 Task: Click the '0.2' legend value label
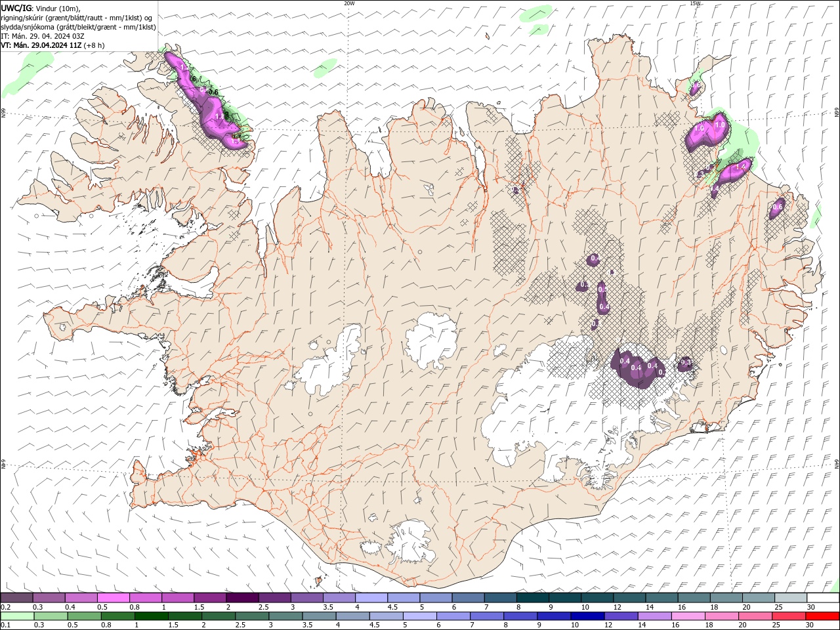pyautogui.click(x=5, y=607)
